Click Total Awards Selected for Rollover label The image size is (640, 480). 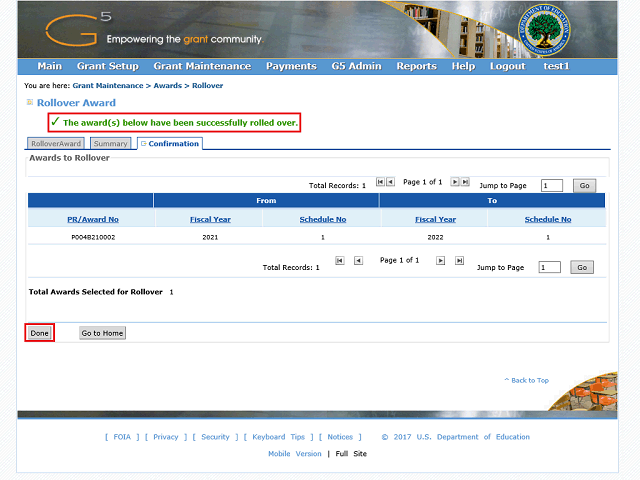(96, 292)
